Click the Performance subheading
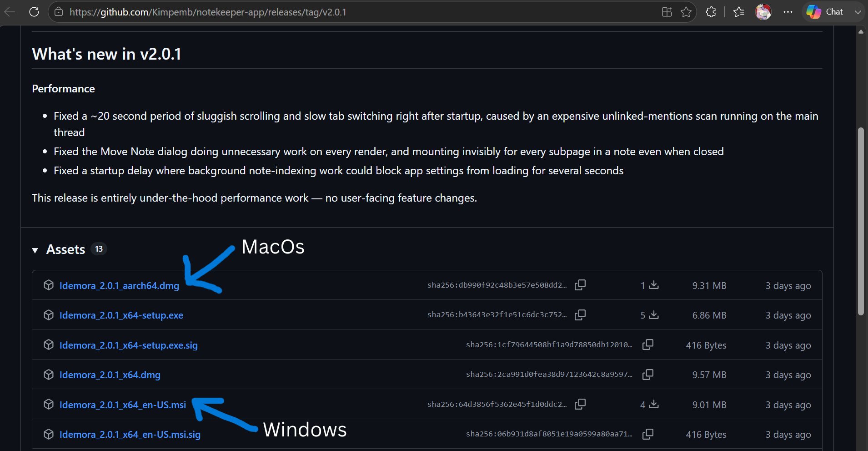The width and height of the screenshot is (868, 451). (63, 89)
